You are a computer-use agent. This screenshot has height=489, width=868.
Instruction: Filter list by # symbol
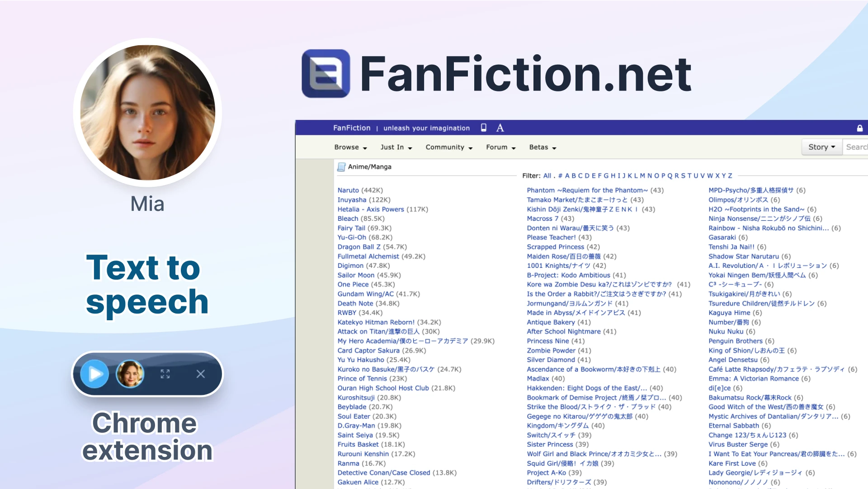click(560, 176)
